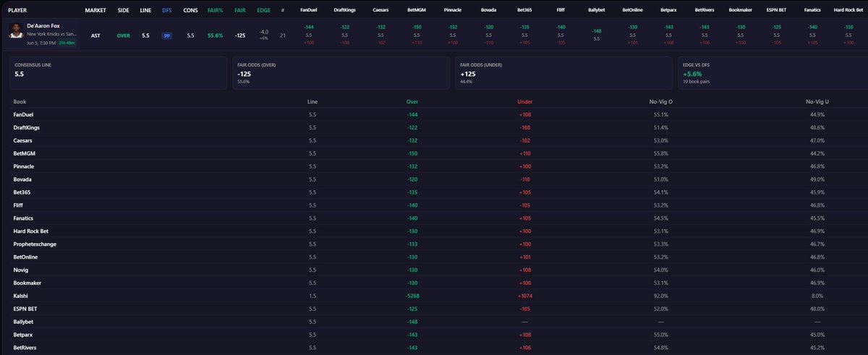Image resolution: width=868 pixels, height=355 pixels.
Task: Click BetOnline's +101 under odds in table
Action: point(525,256)
